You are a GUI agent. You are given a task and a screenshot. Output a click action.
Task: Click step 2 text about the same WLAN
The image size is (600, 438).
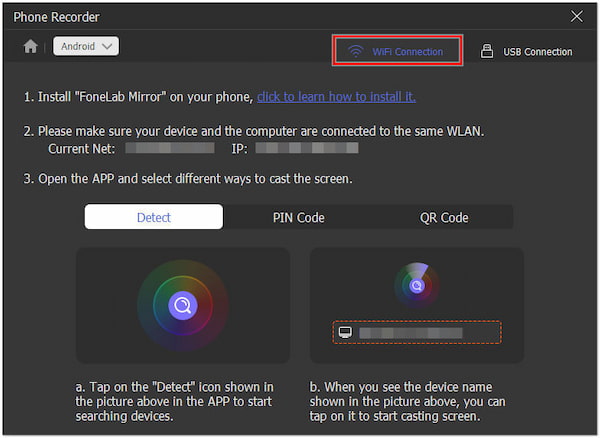[x=254, y=131]
